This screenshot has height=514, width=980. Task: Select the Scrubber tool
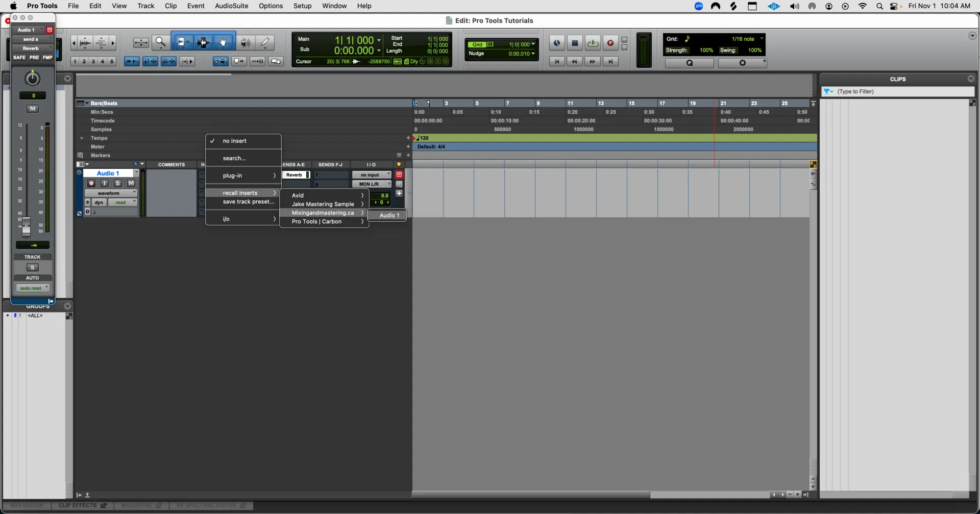[x=246, y=42]
